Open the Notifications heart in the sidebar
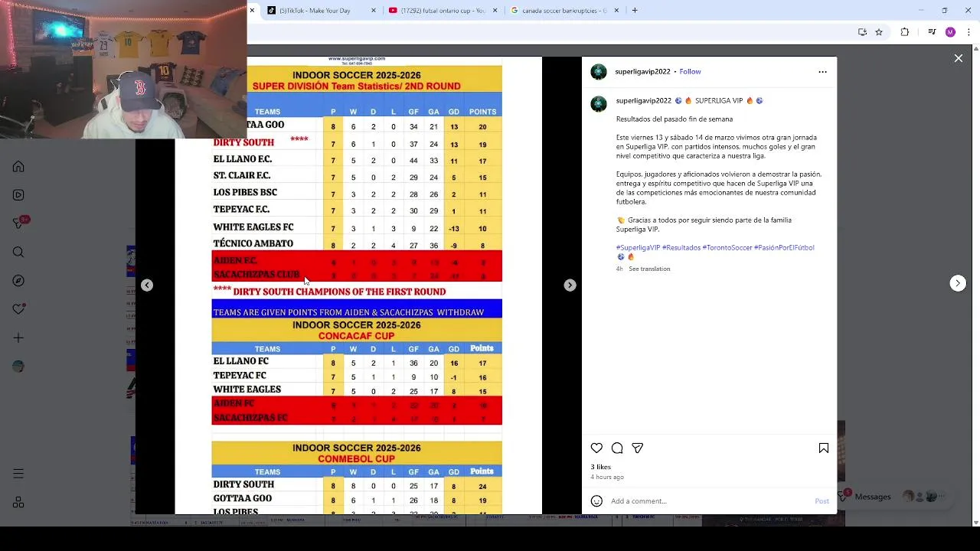Screen dimensions: 980x551 (18, 309)
